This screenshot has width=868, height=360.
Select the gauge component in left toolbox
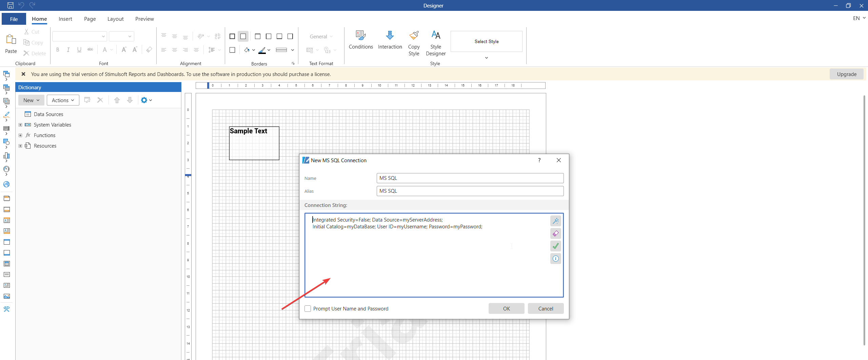click(x=6, y=169)
